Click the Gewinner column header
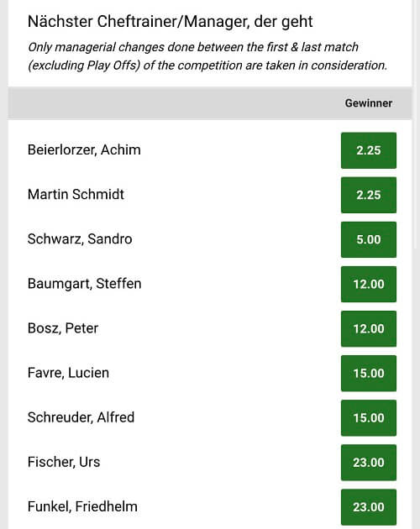 tap(369, 103)
